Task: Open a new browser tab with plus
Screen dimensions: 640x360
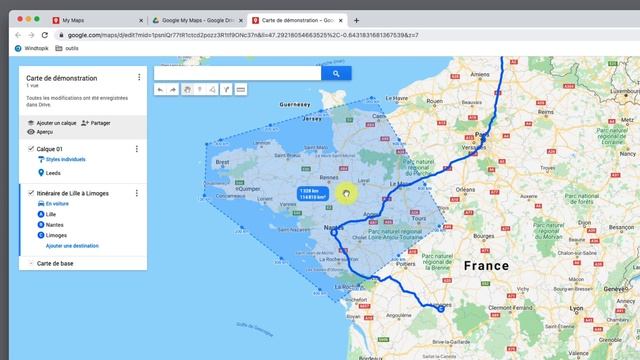Action: click(x=356, y=20)
